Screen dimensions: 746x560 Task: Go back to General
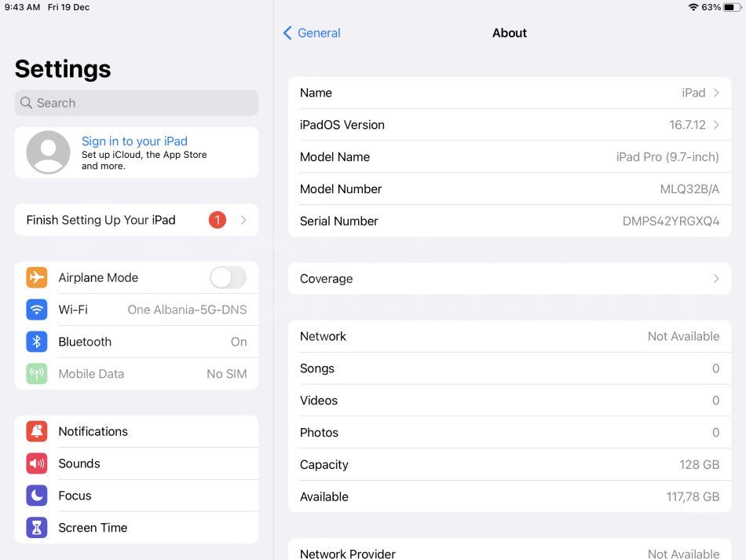[312, 33]
